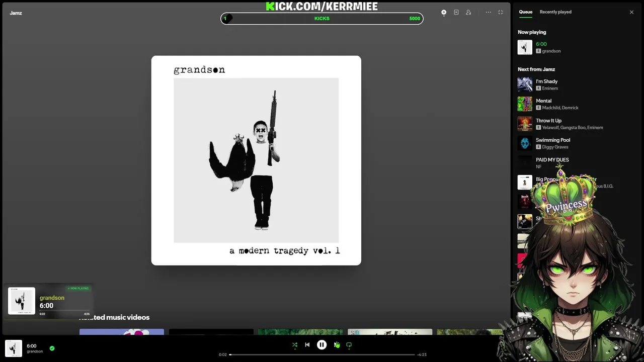
Task: Click the green 6:00 title in queue
Action: [x=541, y=44]
